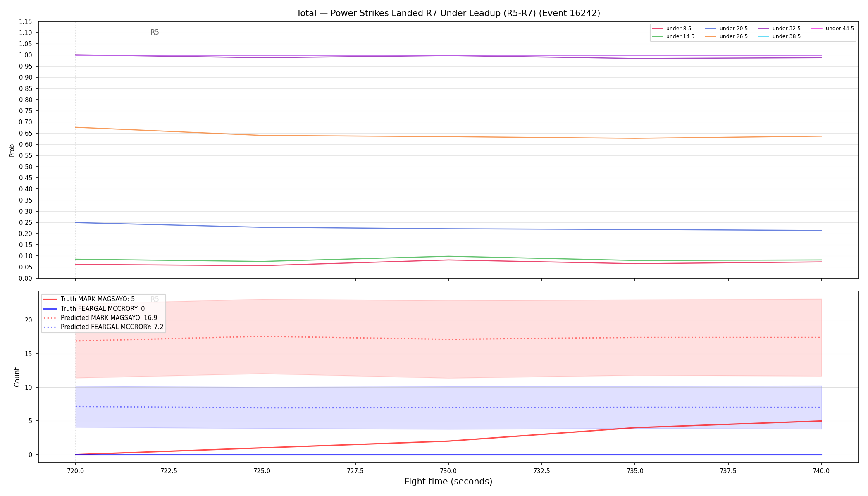Click the 722.5 x-axis tick label

coord(169,471)
